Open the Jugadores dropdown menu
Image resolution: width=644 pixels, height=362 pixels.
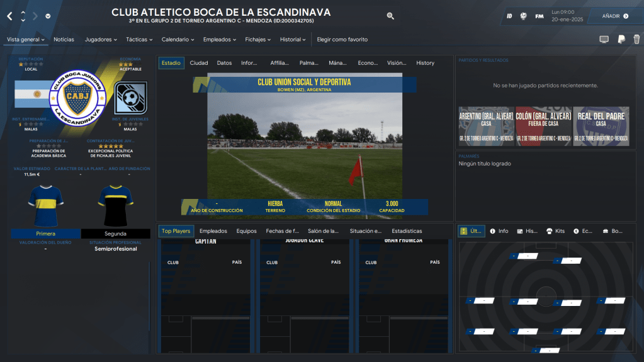101,40
